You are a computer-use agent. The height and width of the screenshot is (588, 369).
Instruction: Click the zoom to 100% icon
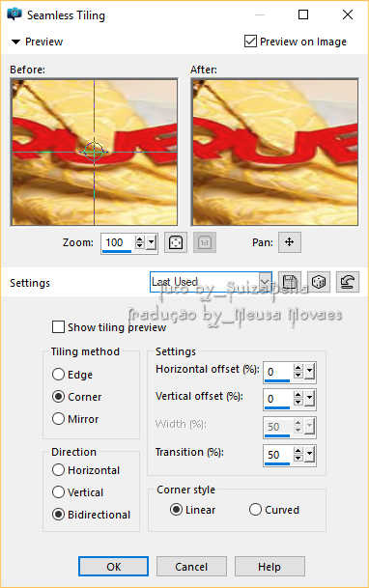205,242
